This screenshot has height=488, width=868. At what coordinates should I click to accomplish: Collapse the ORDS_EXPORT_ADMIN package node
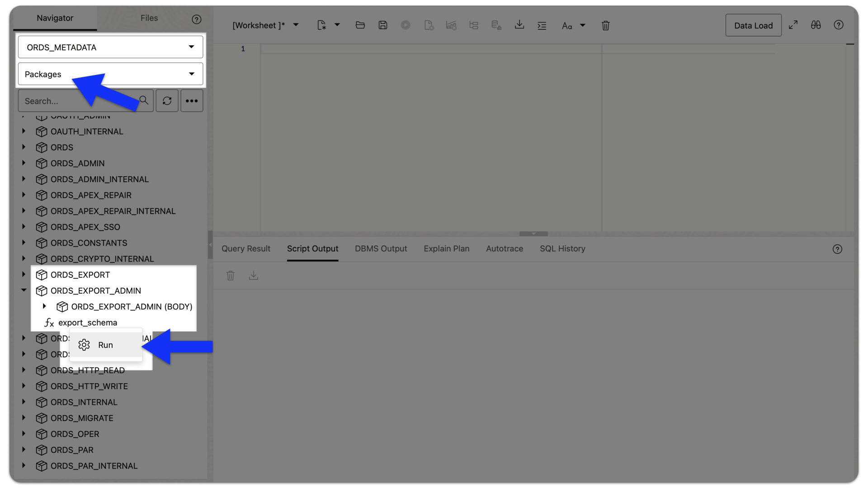(24, 291)
